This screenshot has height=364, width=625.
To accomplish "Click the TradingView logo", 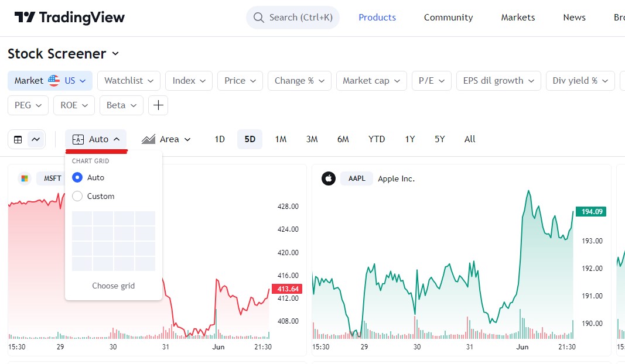I will [69, 18].
